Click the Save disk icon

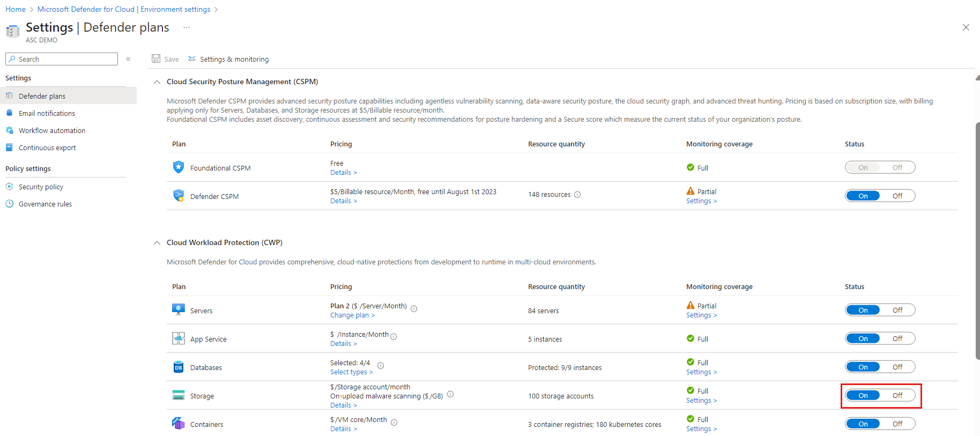tap(156, 58)
